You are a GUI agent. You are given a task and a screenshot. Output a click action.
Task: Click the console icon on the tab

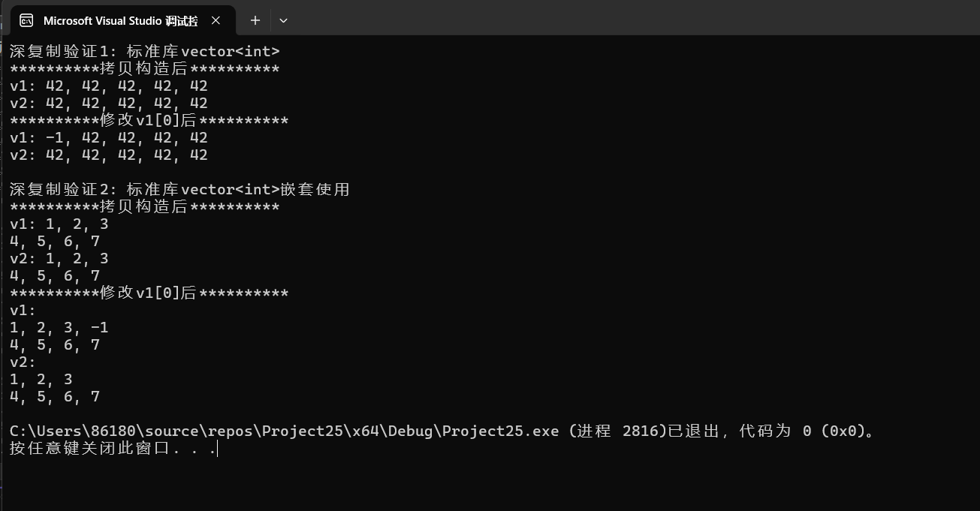[x=26, y=21]
